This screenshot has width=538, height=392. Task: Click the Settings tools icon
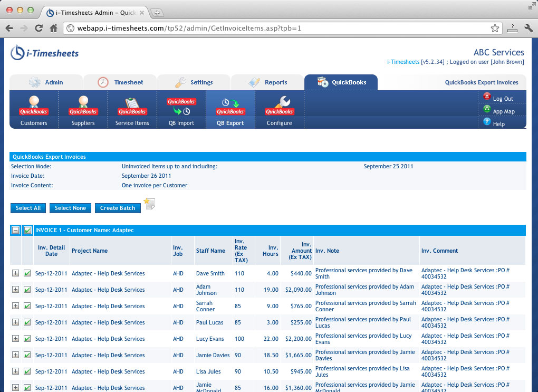(180, 82)
